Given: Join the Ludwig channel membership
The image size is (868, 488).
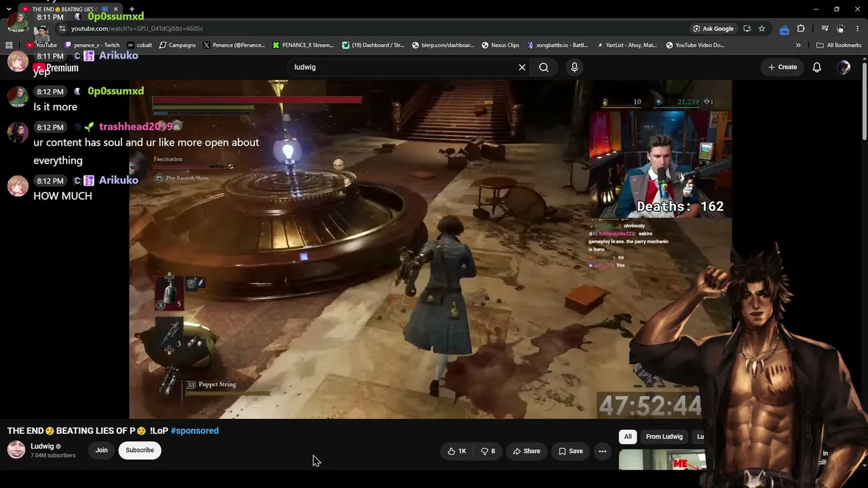Looking at the screenshot, I should 102,450.
